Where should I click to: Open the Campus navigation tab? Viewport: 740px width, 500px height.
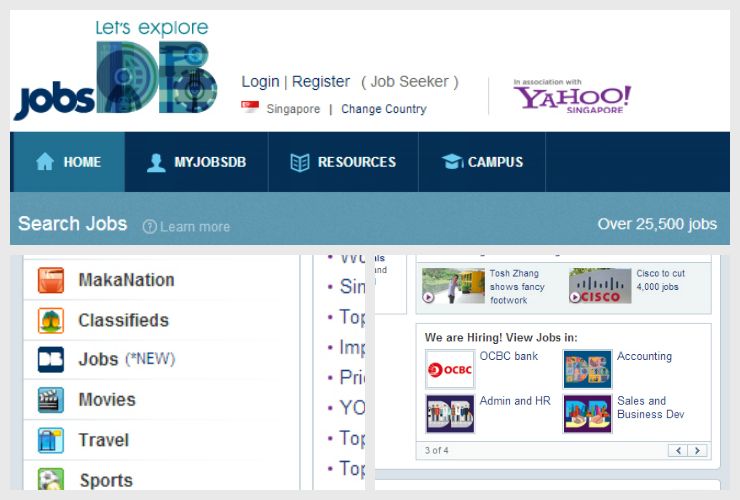(482, 162)
